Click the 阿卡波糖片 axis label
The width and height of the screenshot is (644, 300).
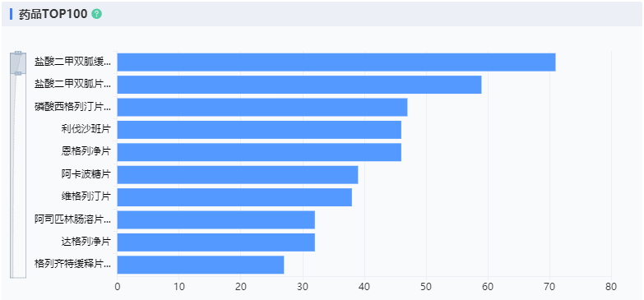point(86,175)
